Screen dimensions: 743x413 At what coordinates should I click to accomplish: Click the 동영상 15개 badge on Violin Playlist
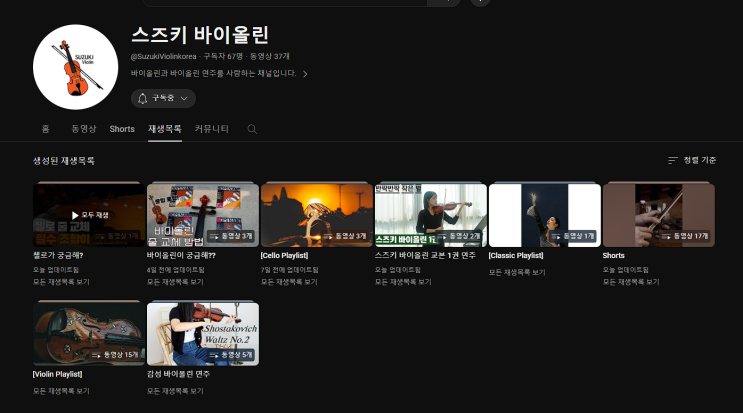click(x=115, y=355)
